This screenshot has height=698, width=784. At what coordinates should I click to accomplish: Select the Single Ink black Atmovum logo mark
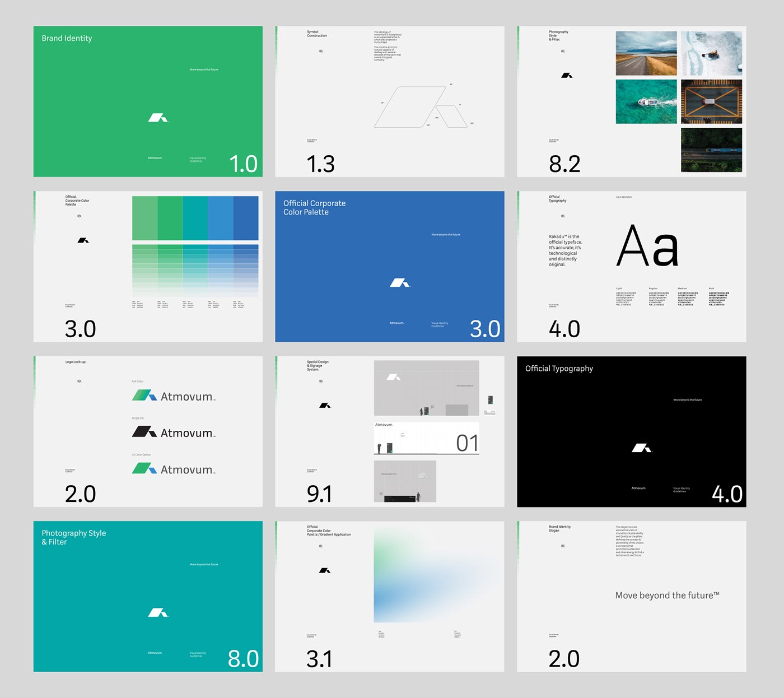click(144, 432)
